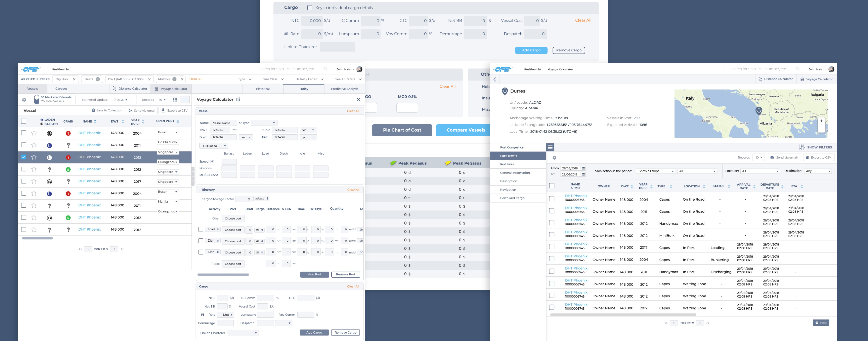
Task: Click the Compare Vessels button
Action: coord(466,130)
